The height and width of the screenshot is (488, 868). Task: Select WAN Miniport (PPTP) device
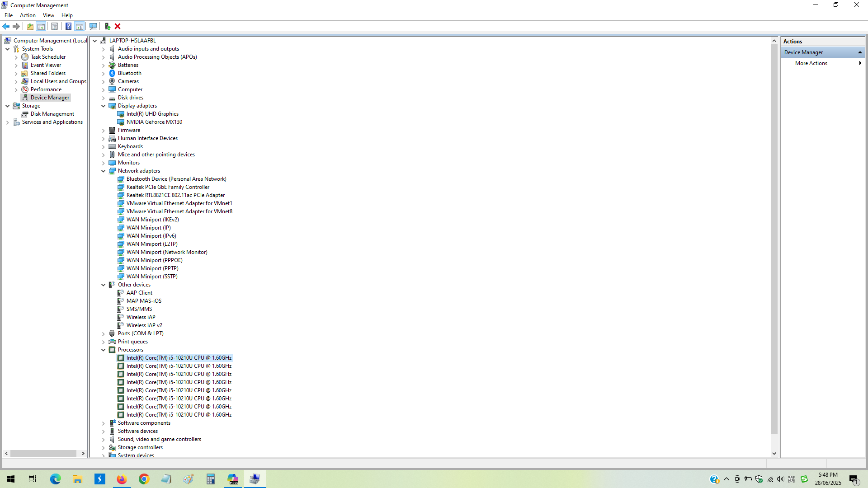(x=152, y=268)
